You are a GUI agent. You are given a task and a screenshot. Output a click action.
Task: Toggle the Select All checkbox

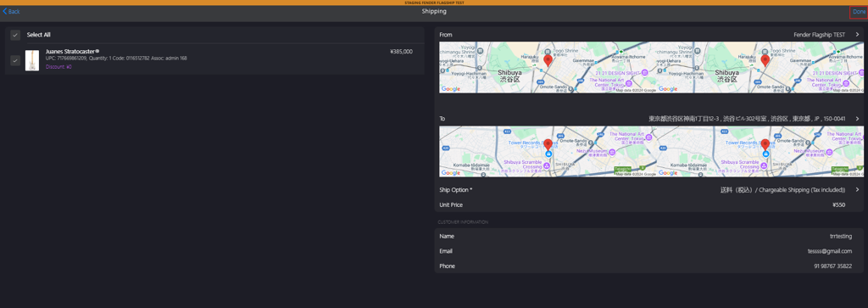[x=15, y=35]
